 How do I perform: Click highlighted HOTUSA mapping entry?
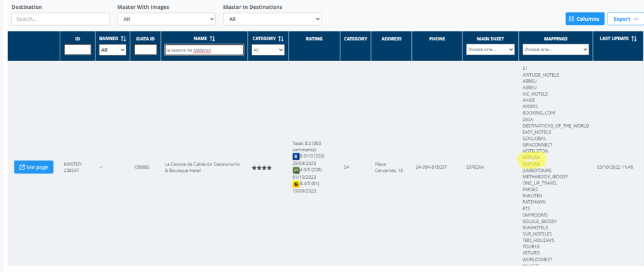click(531, 157)
